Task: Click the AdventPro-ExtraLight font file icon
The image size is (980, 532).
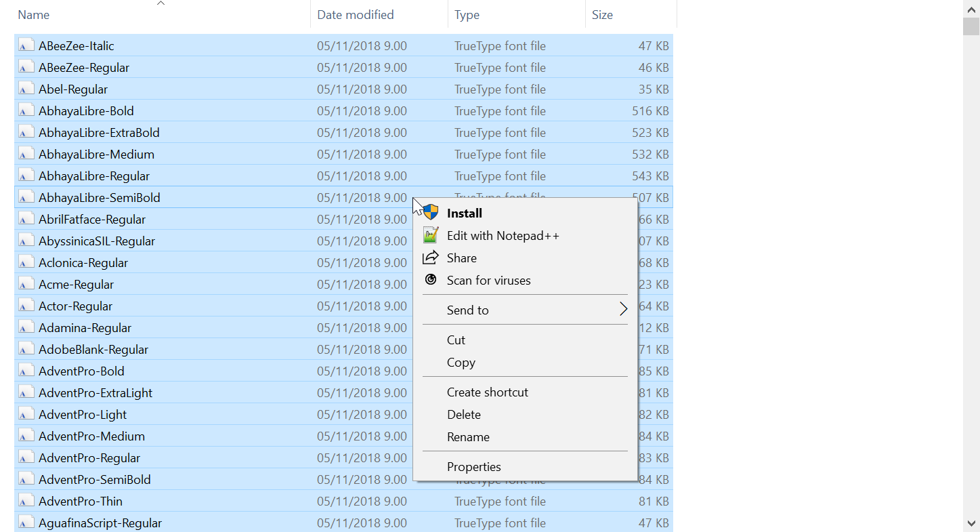Action: point(26,393)
